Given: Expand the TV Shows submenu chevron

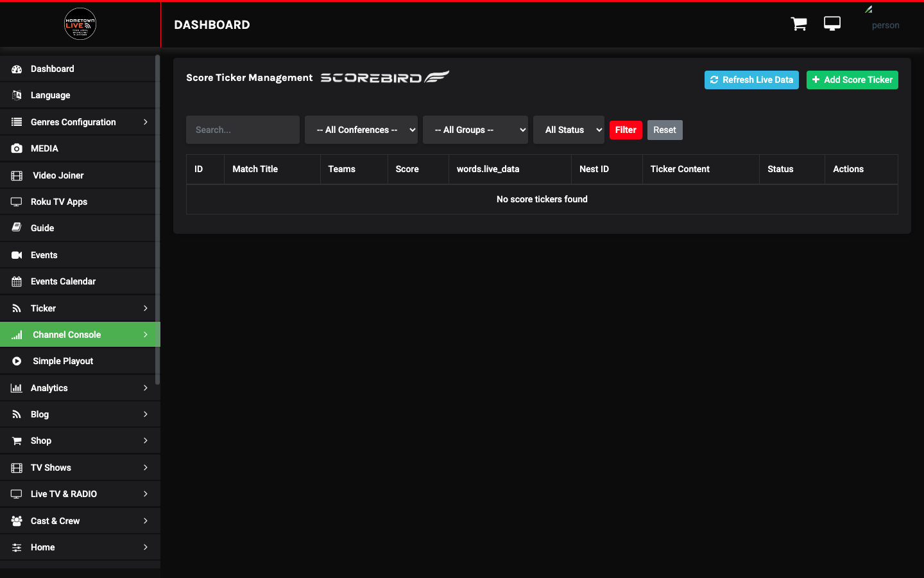Looking at the screenshot, I should tap(146, 468).
